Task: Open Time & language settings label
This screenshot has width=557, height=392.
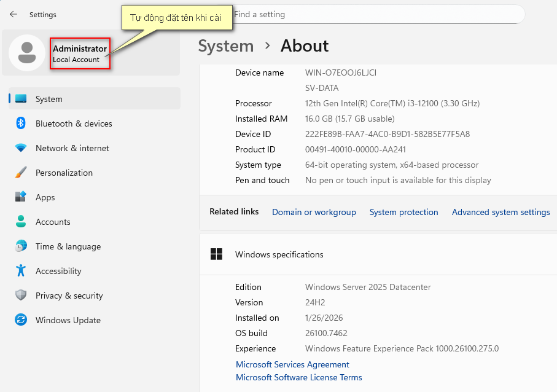Action: pos(68,246)
